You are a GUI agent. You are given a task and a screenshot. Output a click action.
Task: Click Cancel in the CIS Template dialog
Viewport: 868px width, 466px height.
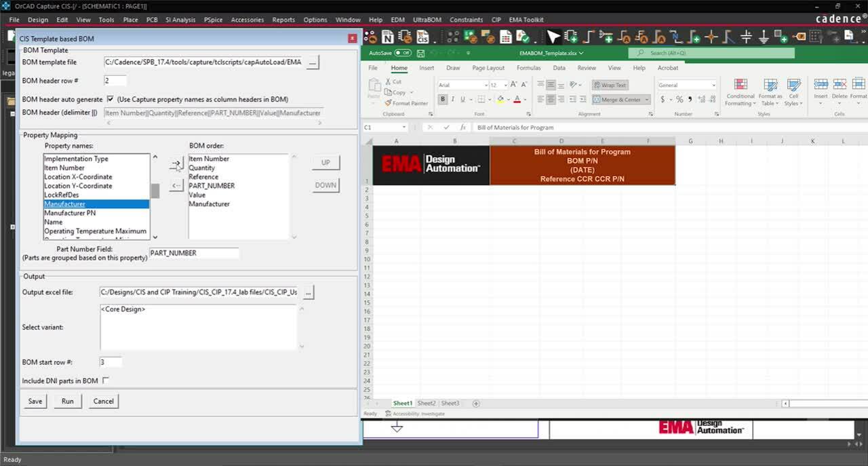click(x=103, y=401)
